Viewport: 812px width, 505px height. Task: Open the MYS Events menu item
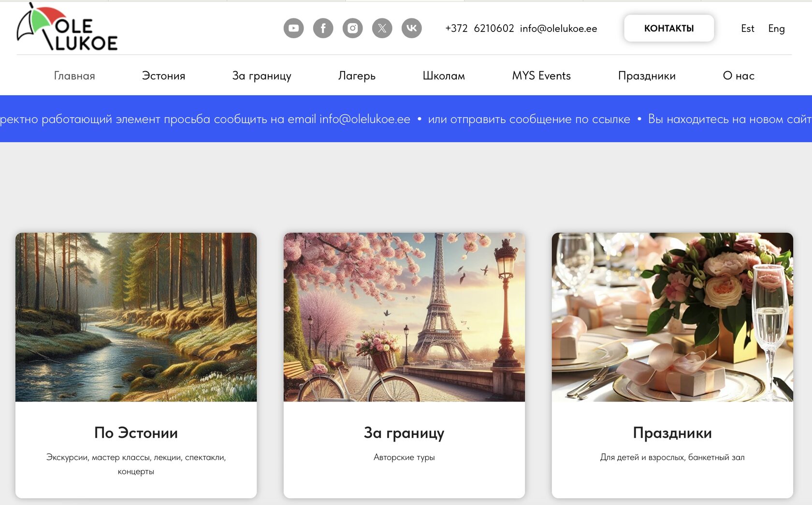pyautogui.click(x=541, y=76)
